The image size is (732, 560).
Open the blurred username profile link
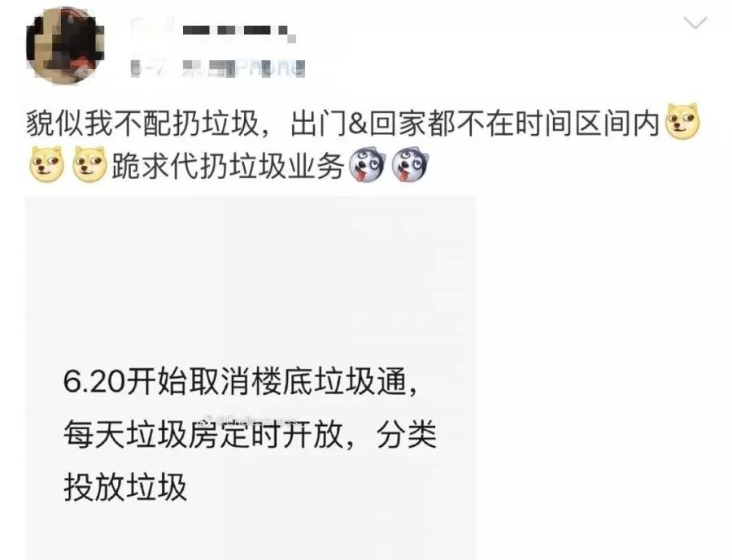(212, 31)
